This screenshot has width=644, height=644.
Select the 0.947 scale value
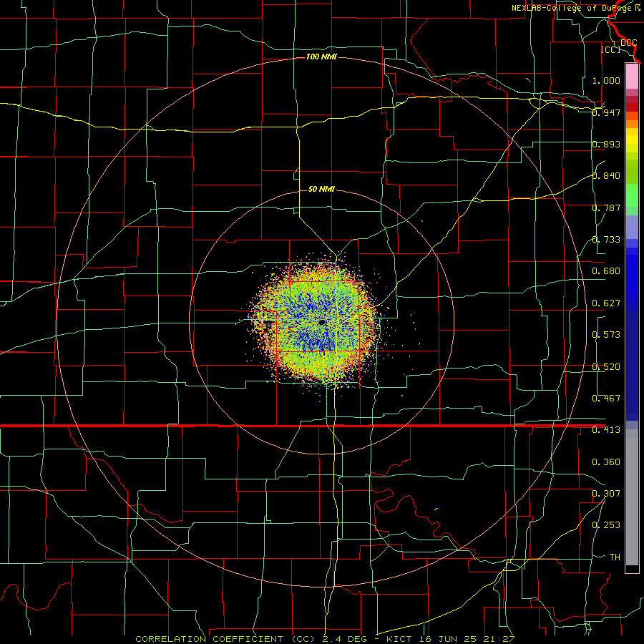click(x=606, y=112)
